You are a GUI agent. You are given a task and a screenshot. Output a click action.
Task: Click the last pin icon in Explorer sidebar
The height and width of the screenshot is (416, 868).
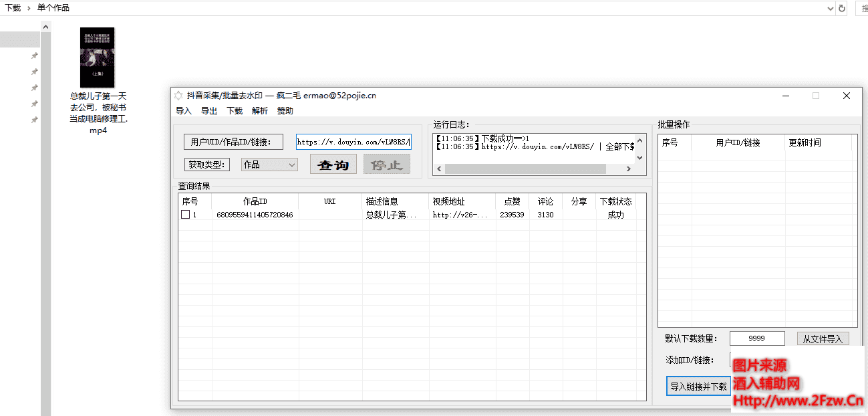[34, 120]
